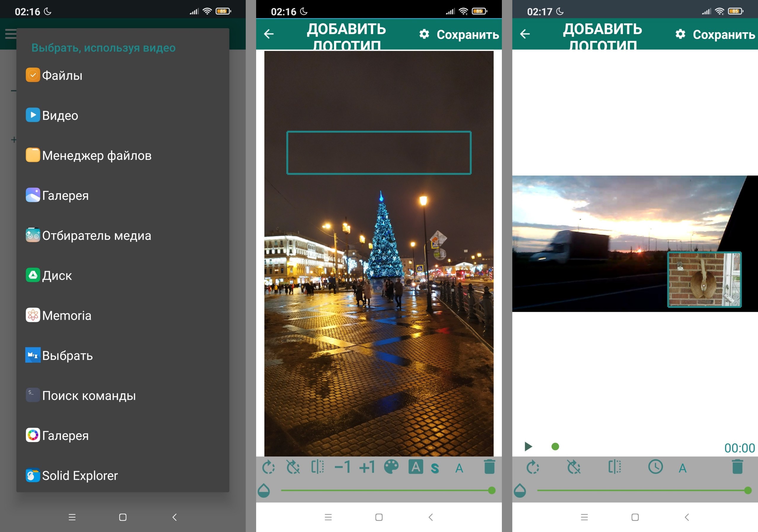This screenshot has height=532, width=758.
Task: Go back from the middle screen using header arrow
Action: [x=269, y=34]
